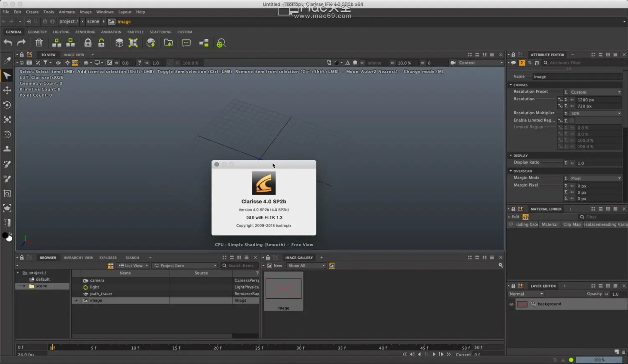
Task: Click the combiner box icon in shelf
Action: click(119, 43)
